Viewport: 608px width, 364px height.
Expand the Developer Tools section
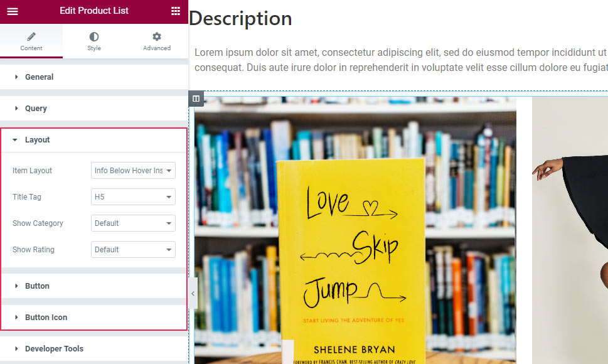tap(54, 349)
